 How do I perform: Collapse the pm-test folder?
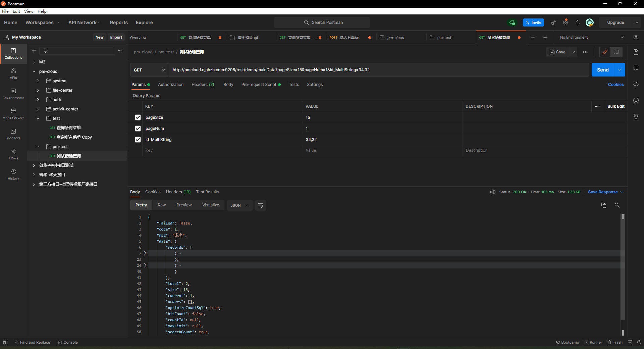click(38, 147)
